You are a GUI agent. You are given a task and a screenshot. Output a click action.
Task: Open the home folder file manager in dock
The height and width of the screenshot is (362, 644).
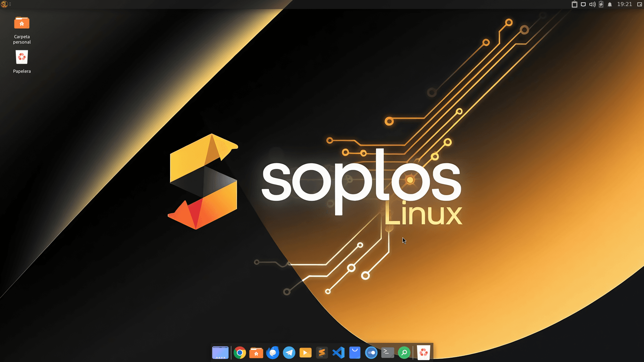[x=256, y=353]
